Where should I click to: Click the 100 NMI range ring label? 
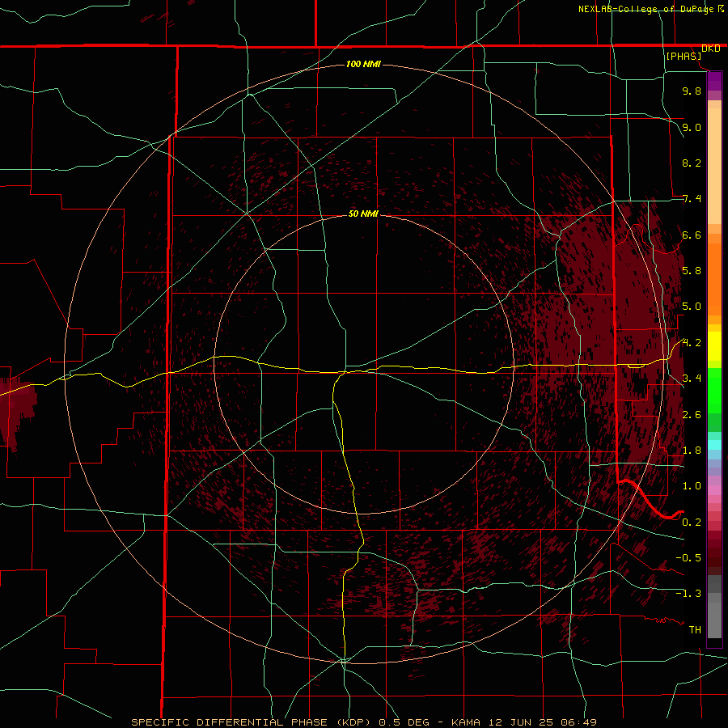pyautogui.click(x=363, y=64)
